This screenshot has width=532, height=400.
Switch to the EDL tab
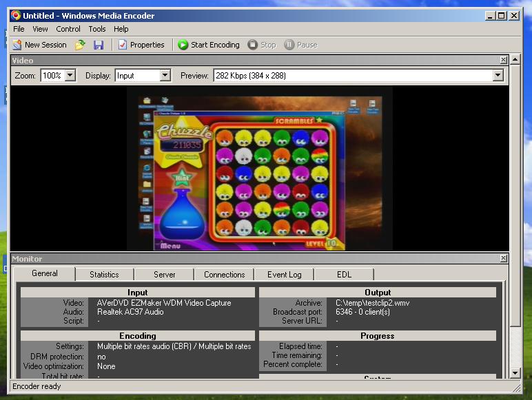(x=344, y=275)
